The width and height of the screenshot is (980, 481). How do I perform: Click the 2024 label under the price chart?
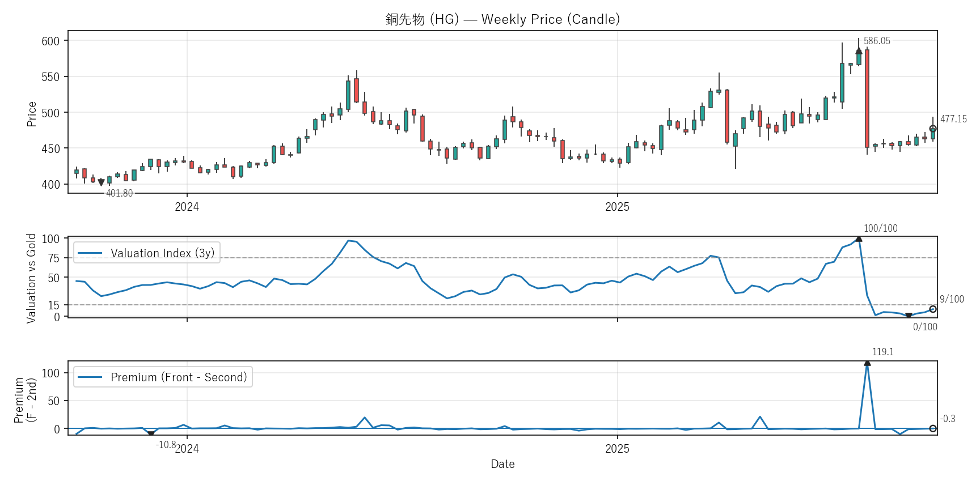coord(187,207)
